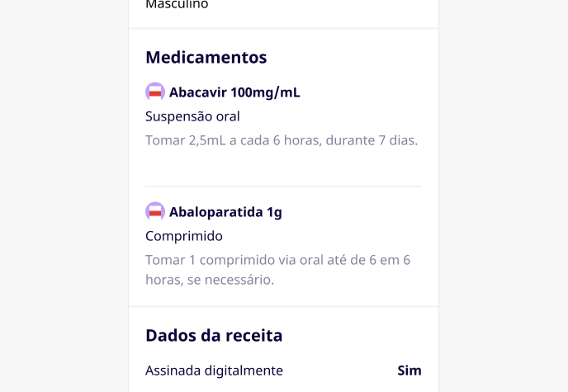Viewport: 568px width, 392px height.
Task: Click the Suspensão oral form label
Action: pos(192,116)
